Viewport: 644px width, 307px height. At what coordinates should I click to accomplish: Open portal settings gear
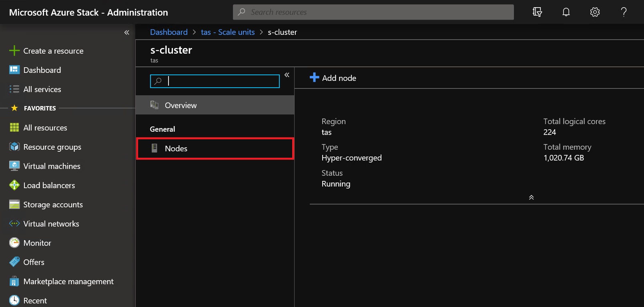pos(595,12)
